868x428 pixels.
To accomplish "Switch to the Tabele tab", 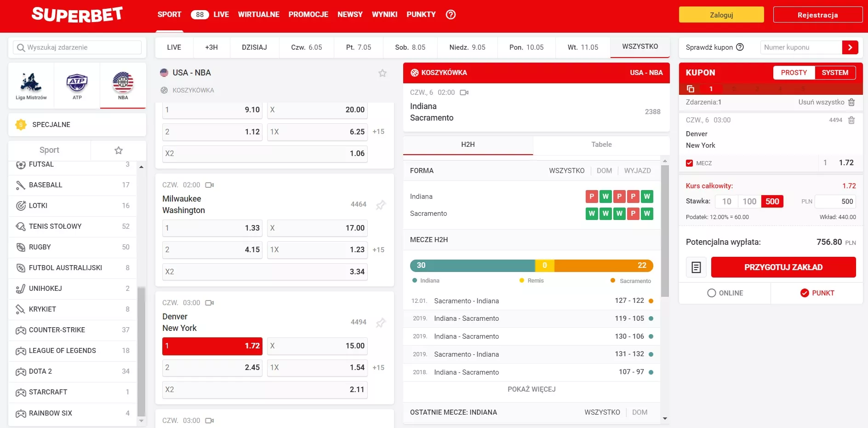I will point(601,145).
